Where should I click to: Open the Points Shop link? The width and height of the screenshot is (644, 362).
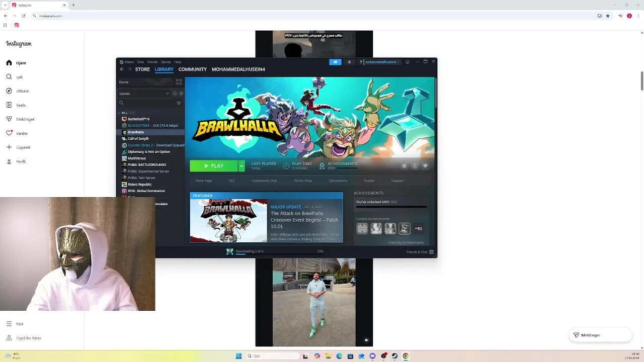coord(303,180)
